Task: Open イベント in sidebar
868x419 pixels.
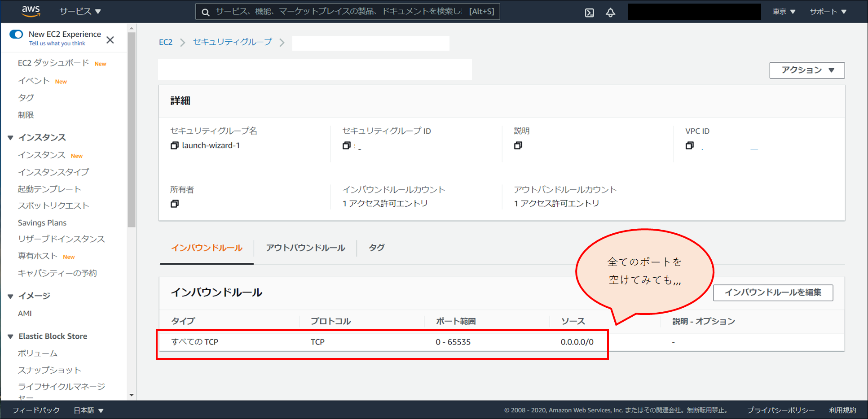Action: click(34, 81)
